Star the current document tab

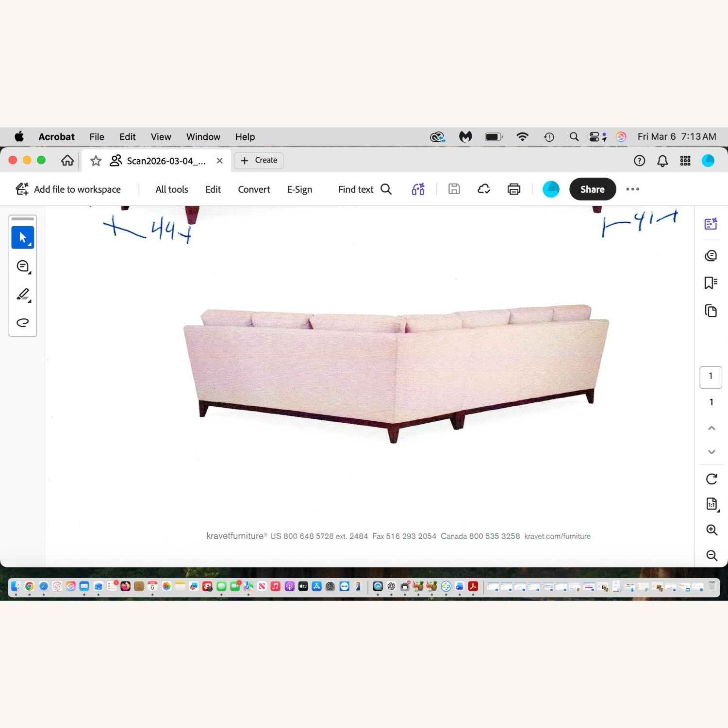[96, 161]
